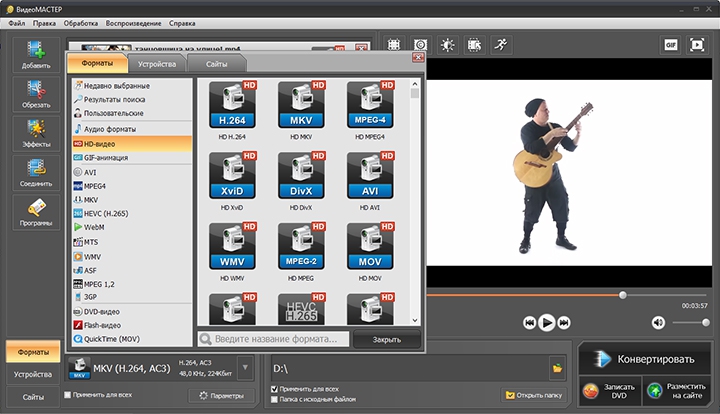The image size is (720, 414).
Task: Click the volume slider handle
Action: click(x=706, y=323)
